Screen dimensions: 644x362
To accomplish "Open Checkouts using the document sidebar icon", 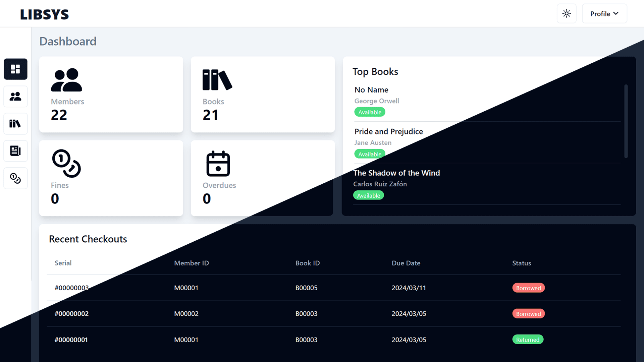I will [x=15, y=151].
